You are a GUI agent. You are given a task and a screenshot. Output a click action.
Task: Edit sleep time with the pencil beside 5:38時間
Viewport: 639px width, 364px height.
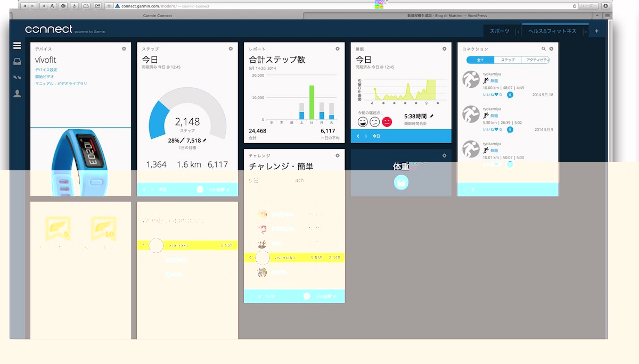(x=432, y=116)
